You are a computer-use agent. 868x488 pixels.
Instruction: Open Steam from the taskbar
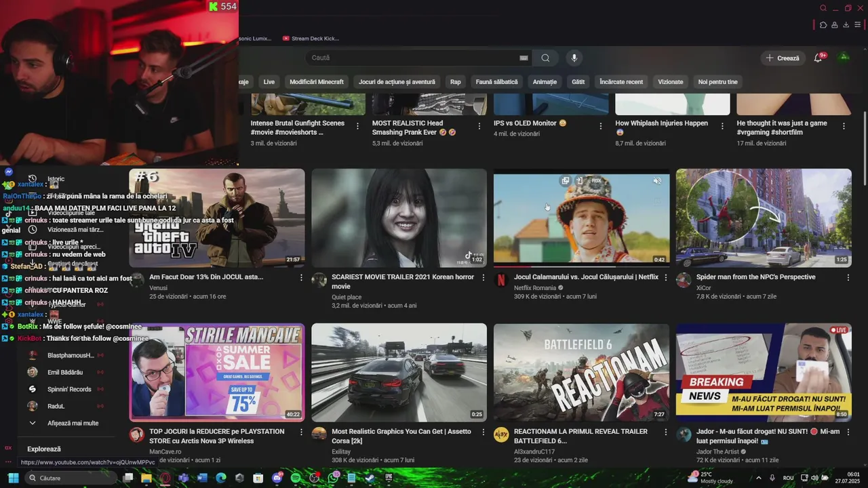(370, 478)
